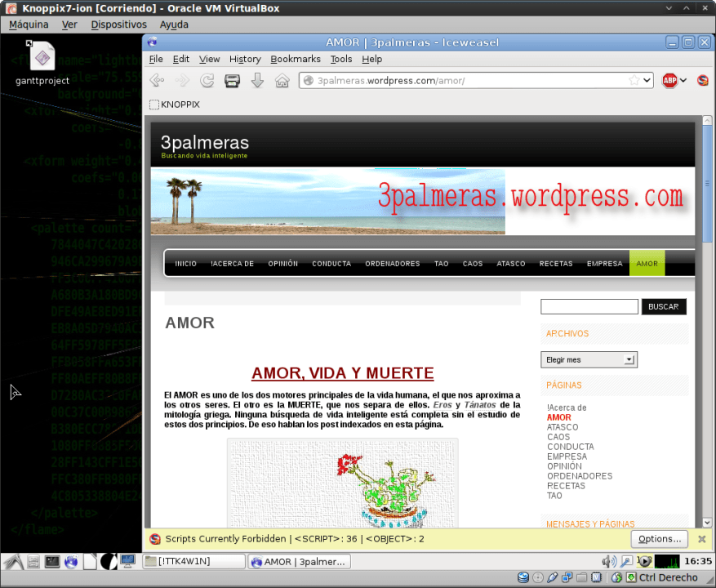Expand the AdBlock Plus dropdown arrow
Screen dimensions: 716x588
(682, 80)
